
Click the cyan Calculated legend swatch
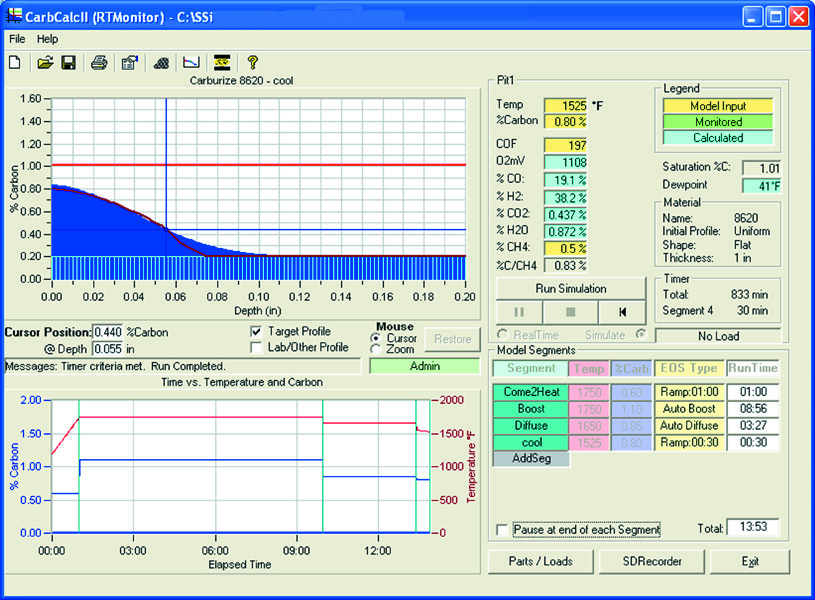(718, 138)
